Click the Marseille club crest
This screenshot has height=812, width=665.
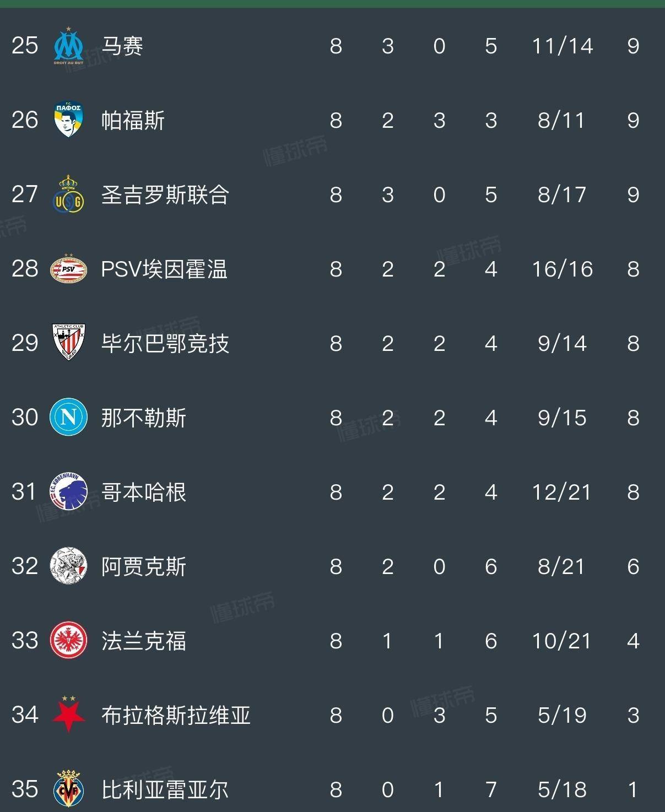[68, 46]
